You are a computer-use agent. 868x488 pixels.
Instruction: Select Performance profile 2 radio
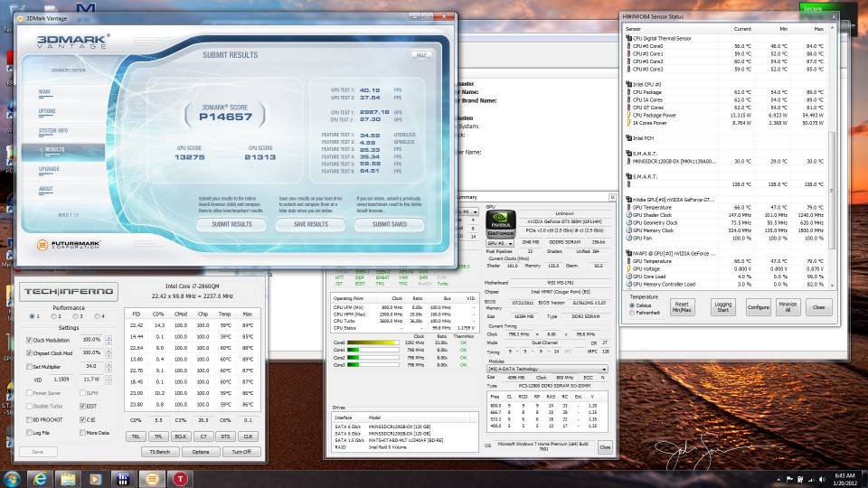53,316
